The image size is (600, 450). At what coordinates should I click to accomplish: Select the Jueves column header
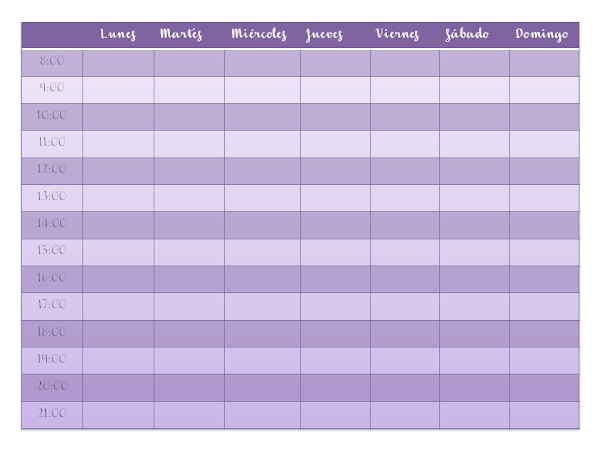pos(324,34)
